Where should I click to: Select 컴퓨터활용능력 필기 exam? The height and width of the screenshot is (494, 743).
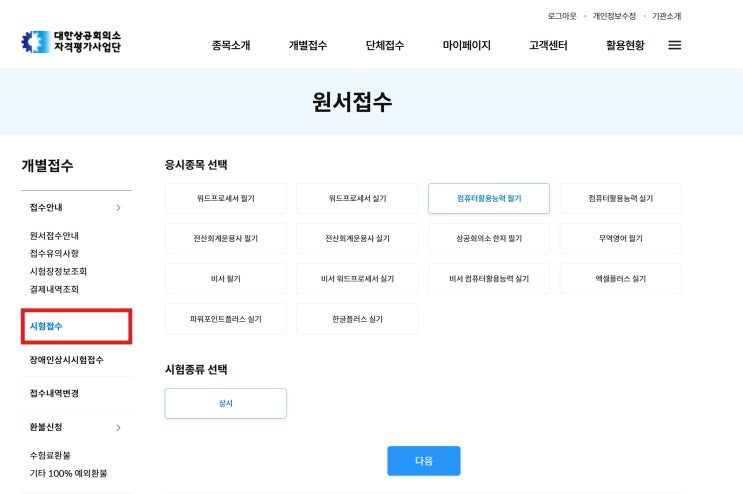tap(489, 198)
